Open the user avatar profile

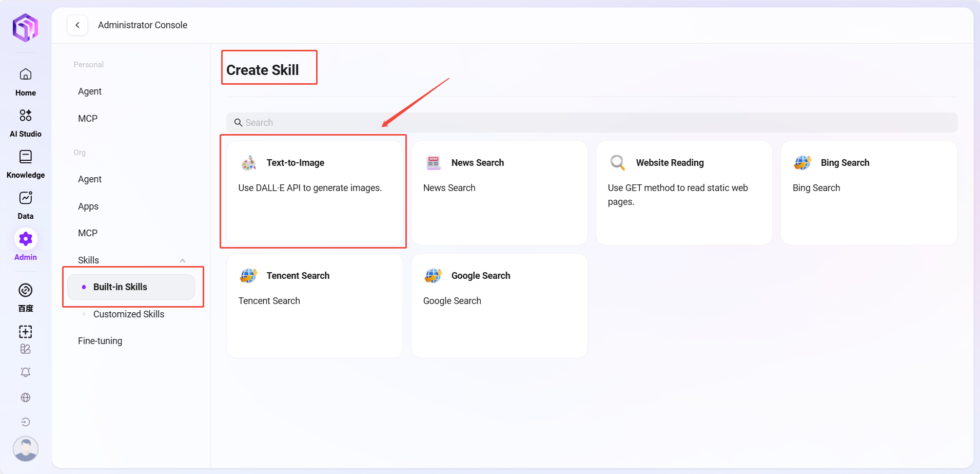[26, 448]
